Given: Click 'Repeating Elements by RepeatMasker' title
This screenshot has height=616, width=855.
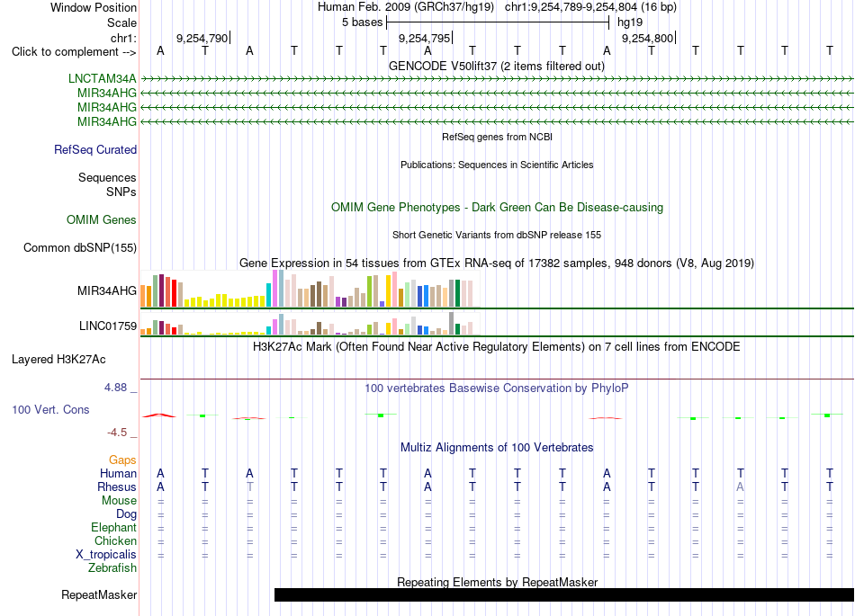Looking at the screenshot, I should click(498, 582).
